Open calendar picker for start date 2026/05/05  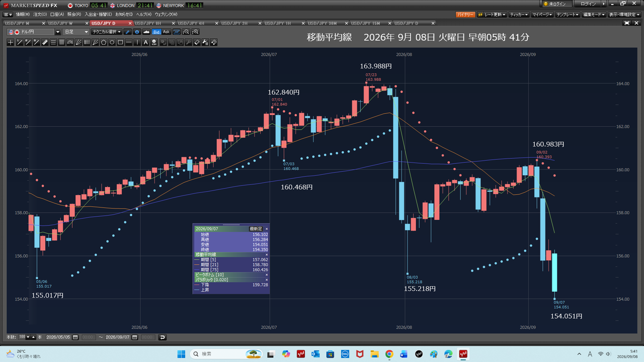(75, 337)
